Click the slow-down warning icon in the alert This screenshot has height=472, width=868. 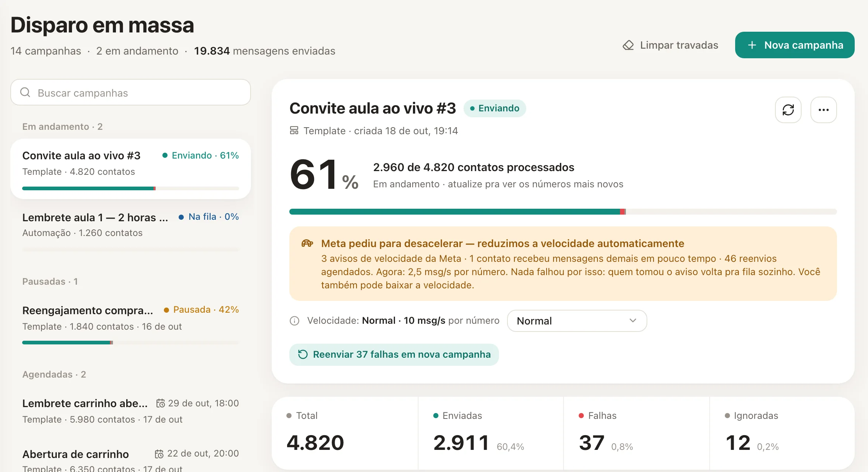coord(307,243)
